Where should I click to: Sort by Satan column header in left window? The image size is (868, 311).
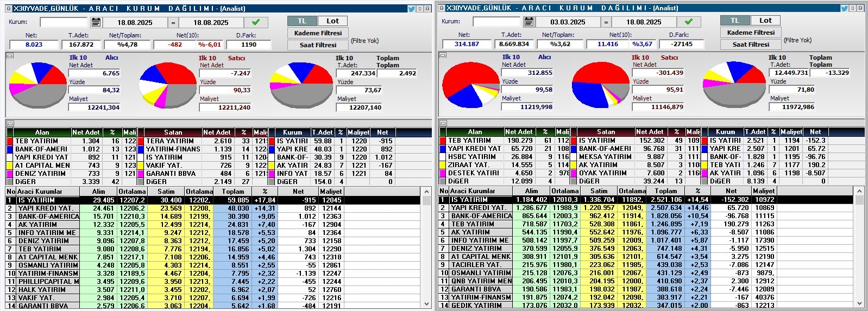[x=173, y=132]
